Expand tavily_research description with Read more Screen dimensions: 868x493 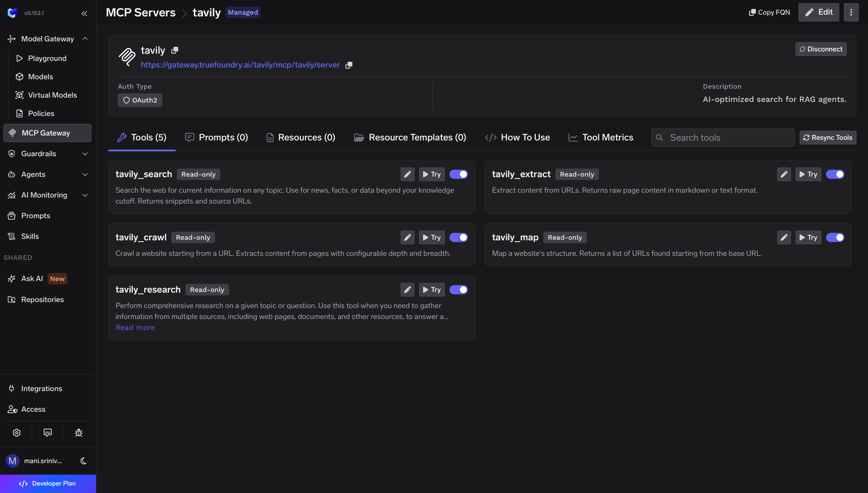[135, 328]
